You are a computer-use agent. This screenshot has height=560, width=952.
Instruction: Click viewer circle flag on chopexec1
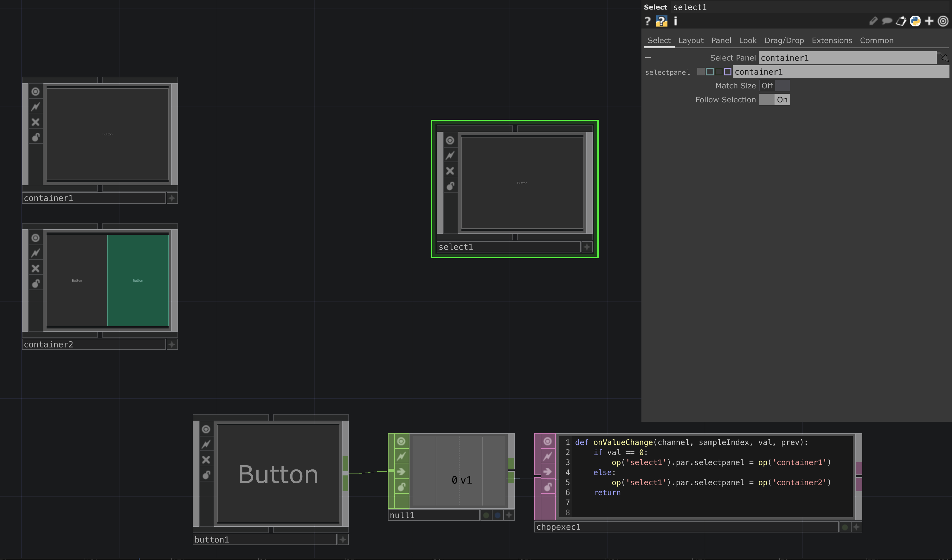click(x=548, y=442)
